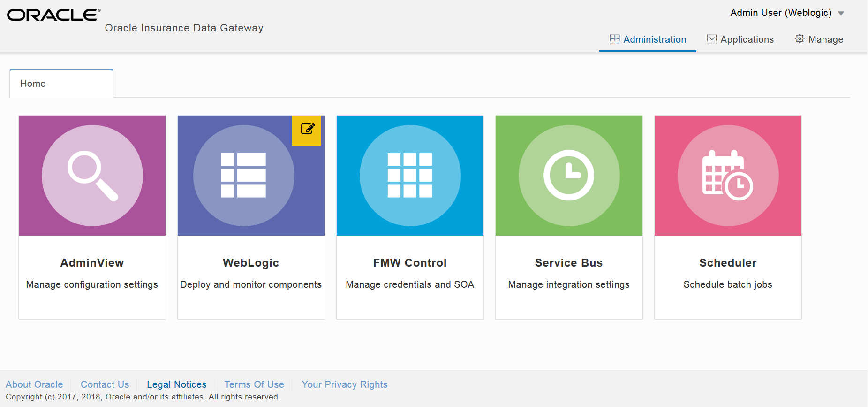Open the Service Bus clock tile icon

click(x=569, y=176)
